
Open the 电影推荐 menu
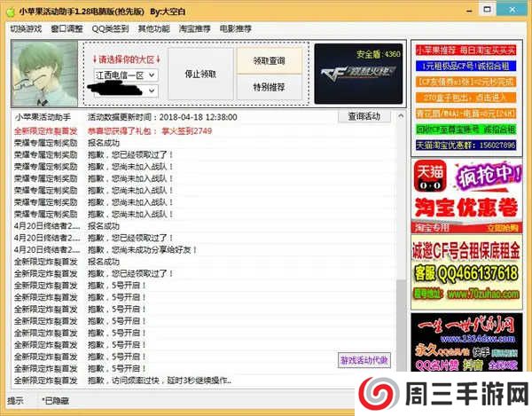(x=236, y=28)
